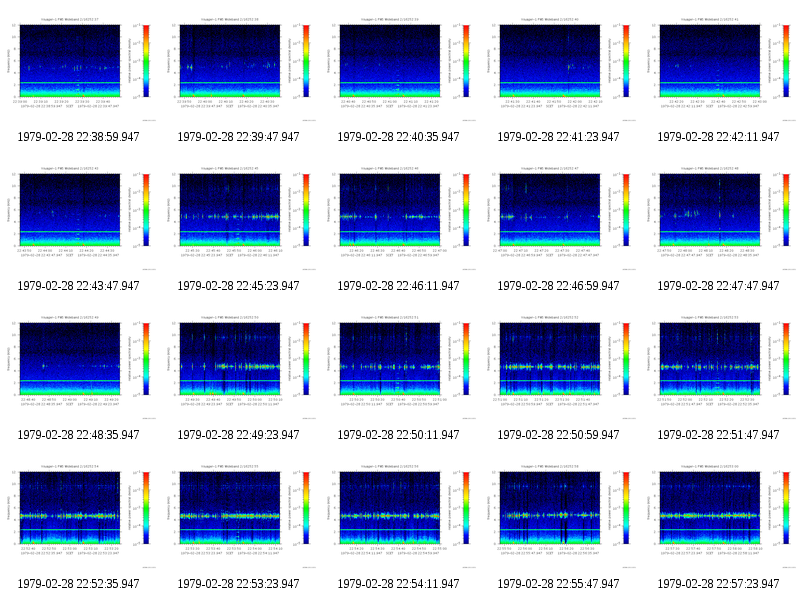Click the caption 1979-02-28 22:41:23.947
This screenshot has width=800, height=596.
click(558, 137)
